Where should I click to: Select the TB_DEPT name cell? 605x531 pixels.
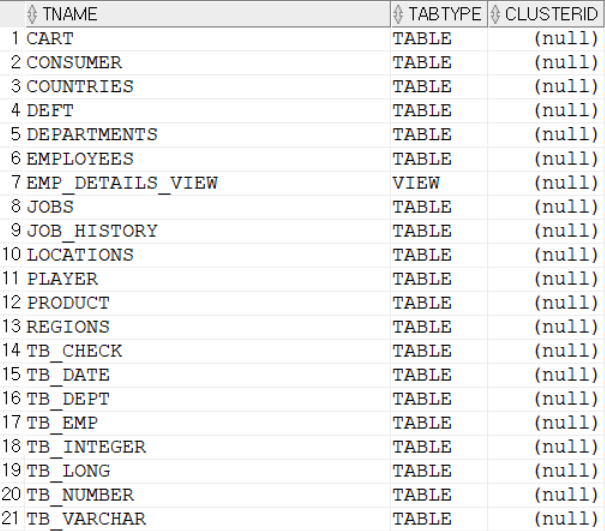[208, 399]
